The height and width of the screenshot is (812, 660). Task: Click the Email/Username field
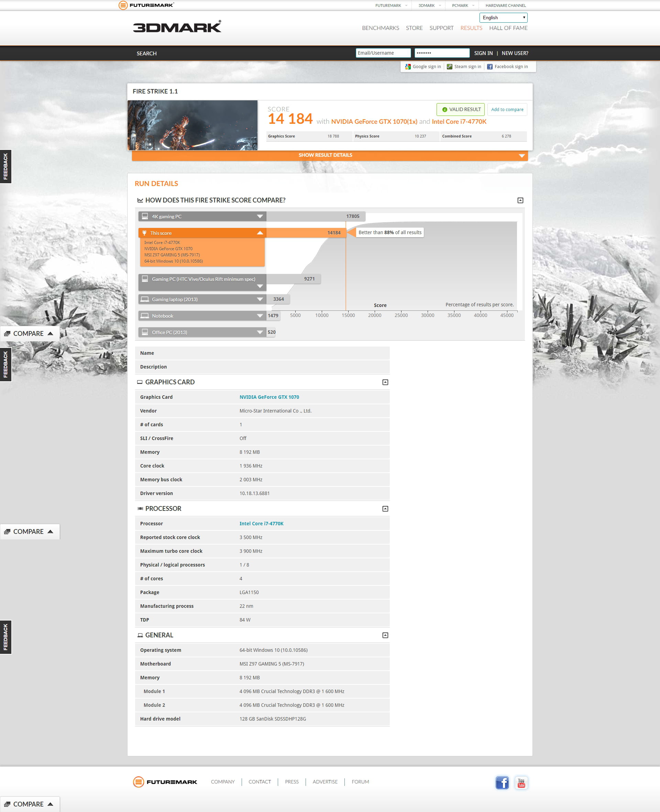tap(383, 53)
